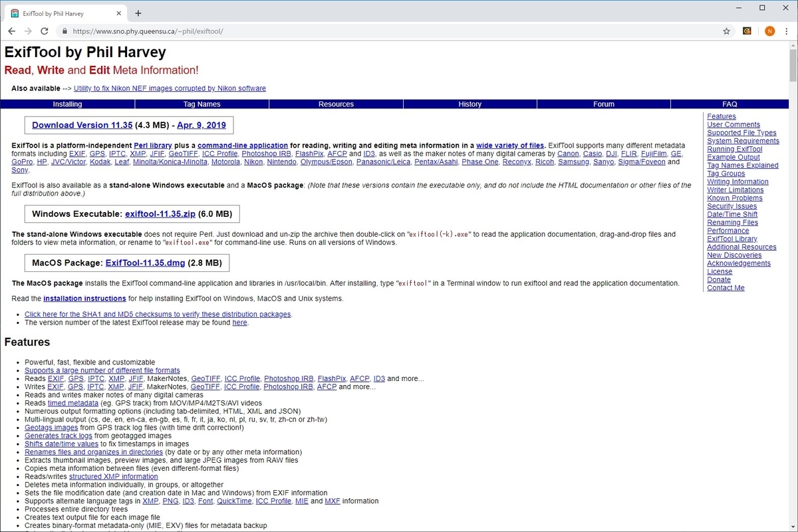Open the Apr. 9, 2019 release link

pyautogui.click(x=201, y=125)
